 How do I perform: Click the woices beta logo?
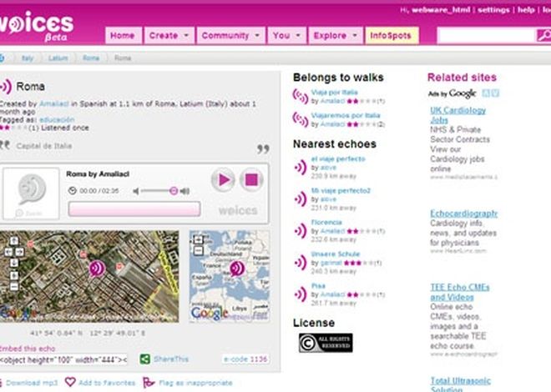[36, 26]
